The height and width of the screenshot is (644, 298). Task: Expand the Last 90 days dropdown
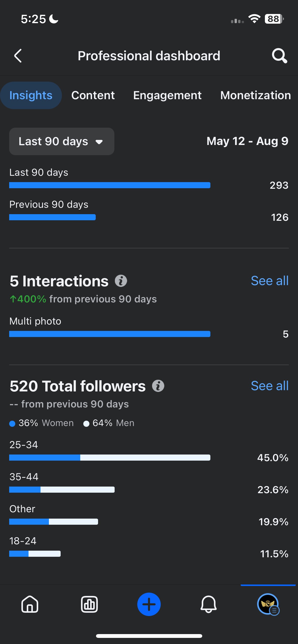(x=62, y=141)
